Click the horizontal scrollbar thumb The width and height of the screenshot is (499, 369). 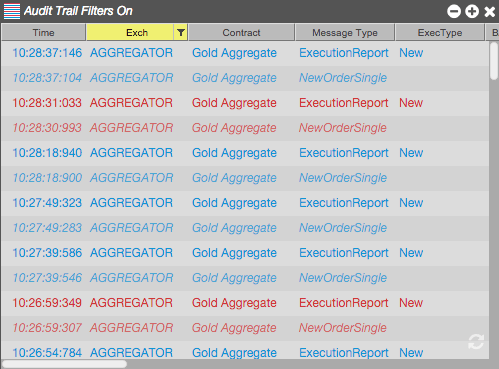(x=64, y=364)
